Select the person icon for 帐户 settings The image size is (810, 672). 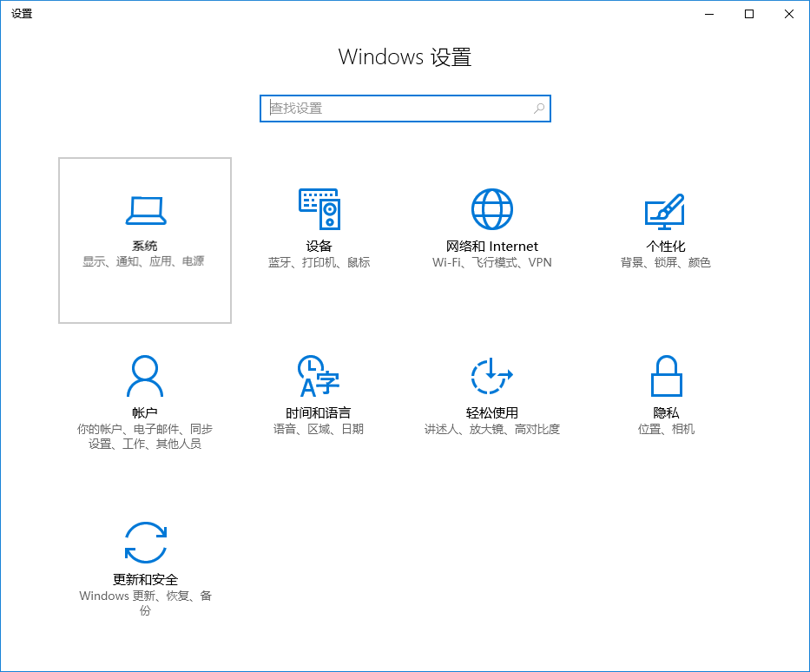pos(145,374)
